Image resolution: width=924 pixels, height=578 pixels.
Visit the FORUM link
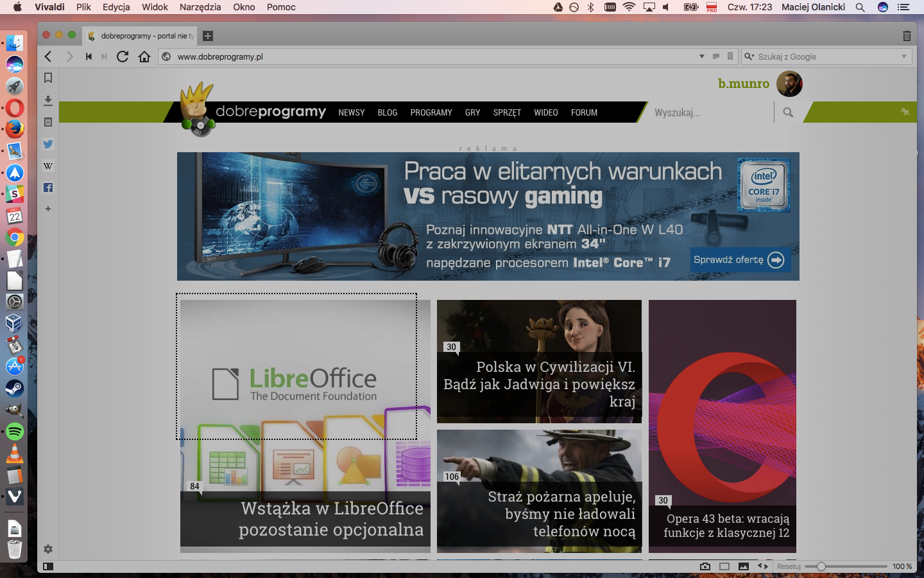click(x=585, y=112)
